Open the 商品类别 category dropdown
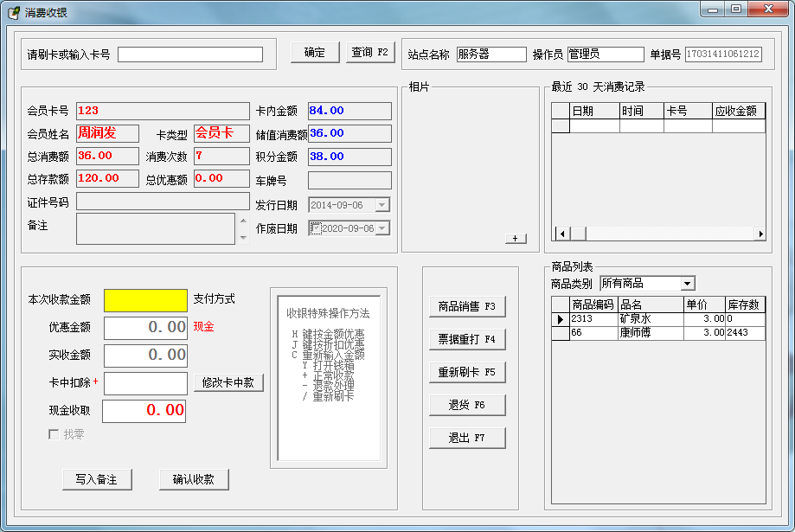The height and width of the screenshot is (532, 795). coord(689,283)
